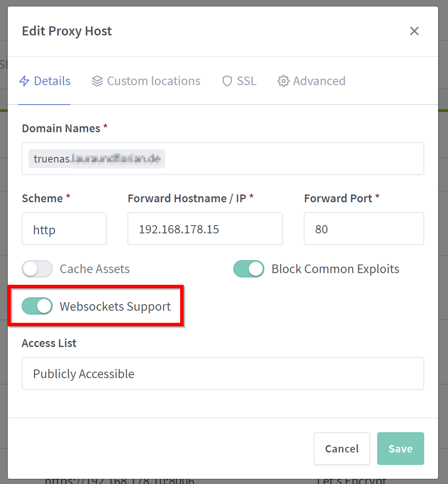448x484 pixels.
Task: Click the Domain Names input area
Action: point(223,159)
